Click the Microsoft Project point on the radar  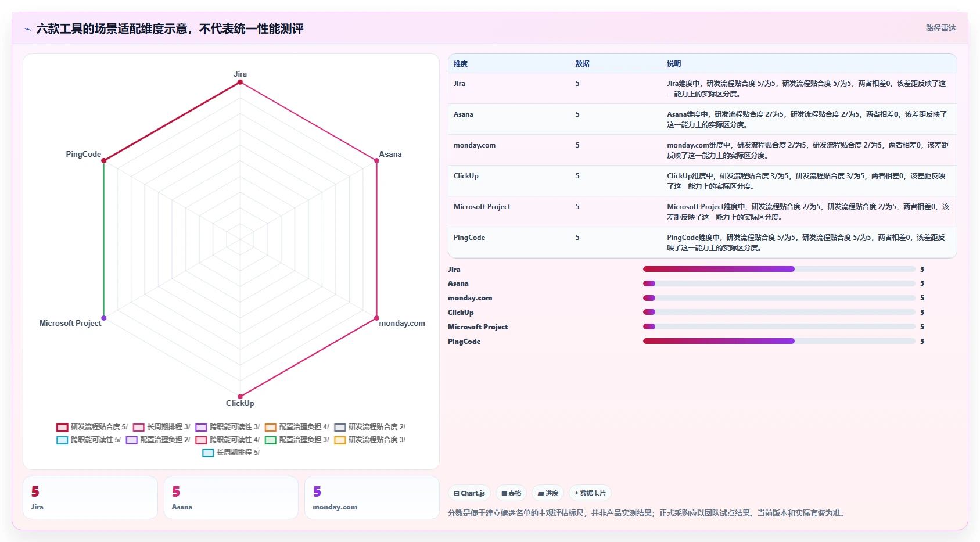(104, 318)
